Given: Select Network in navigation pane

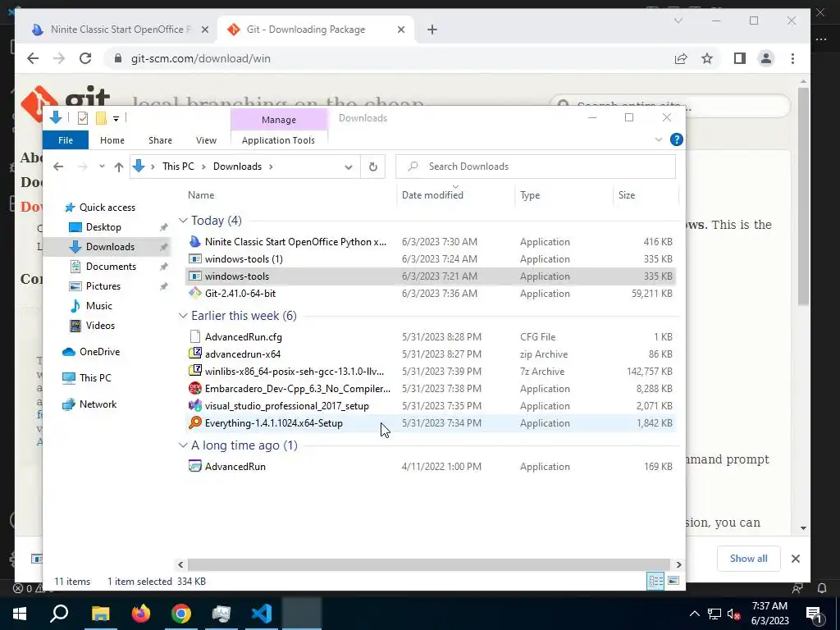Looking at the screenshot, I should point(98,404).
